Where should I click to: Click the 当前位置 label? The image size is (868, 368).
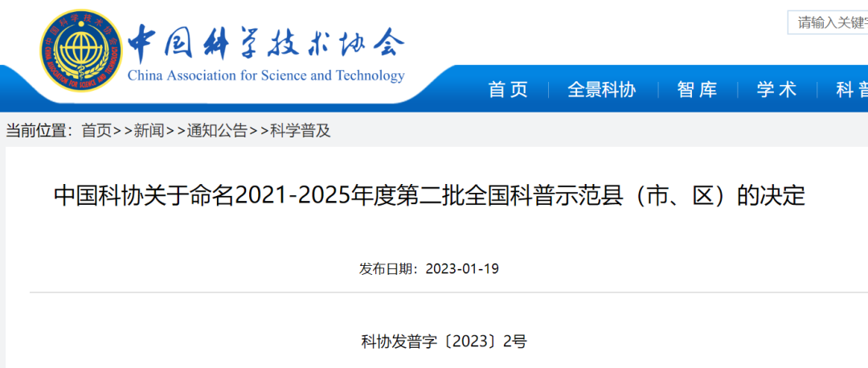[x=39, y=131]
